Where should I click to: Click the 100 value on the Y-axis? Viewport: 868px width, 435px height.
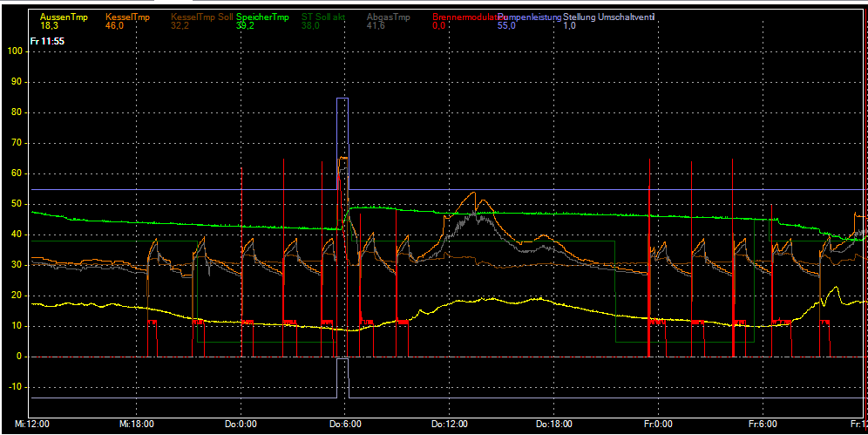[x=14, y=51]
